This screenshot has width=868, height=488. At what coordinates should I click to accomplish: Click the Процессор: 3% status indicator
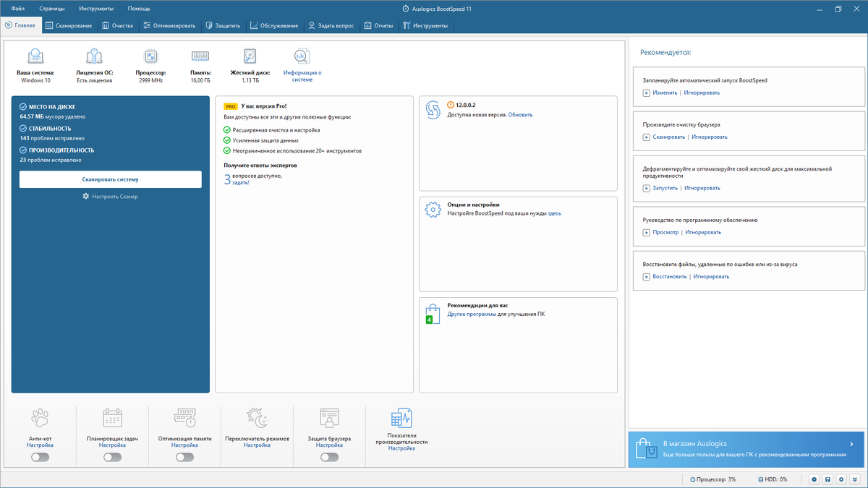click(712, 479)
